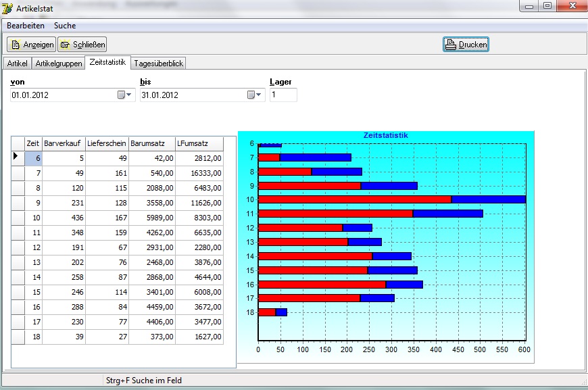
Task: Open the 'bis' date calendar dropdown
Action: 254,95
